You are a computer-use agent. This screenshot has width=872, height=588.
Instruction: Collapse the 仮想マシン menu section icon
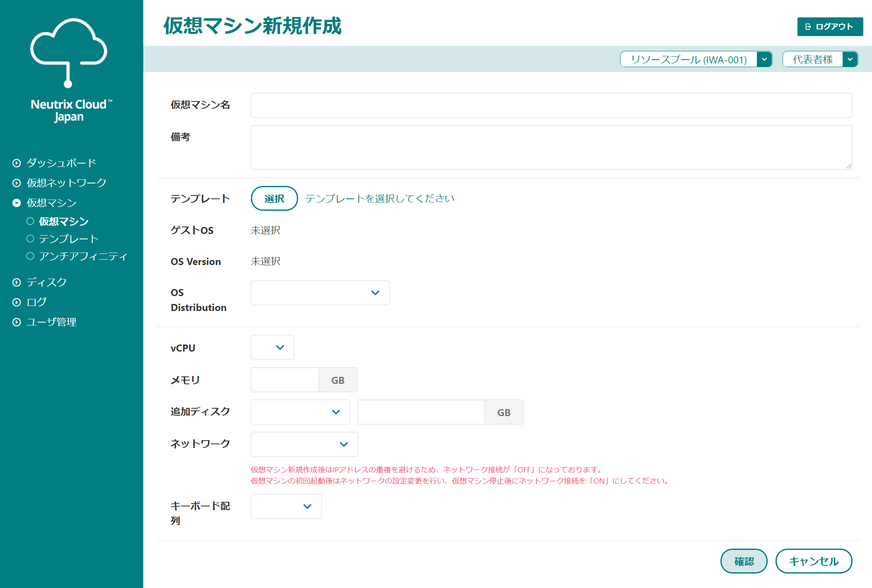coord(17,203)
